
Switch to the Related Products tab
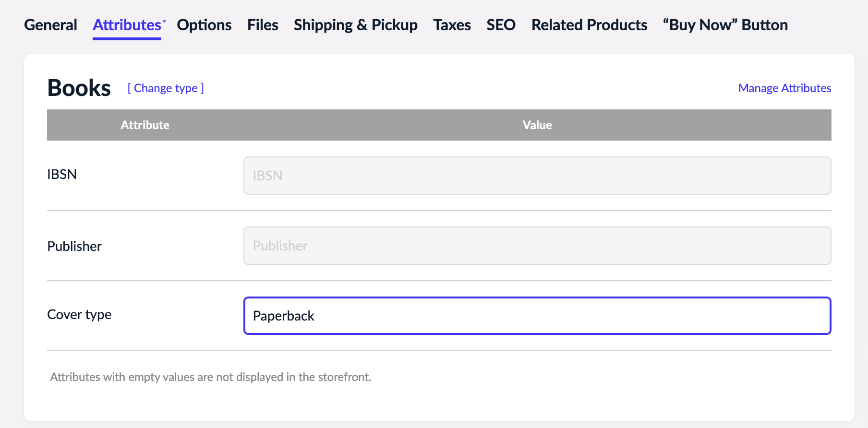[x=589, y=24]
